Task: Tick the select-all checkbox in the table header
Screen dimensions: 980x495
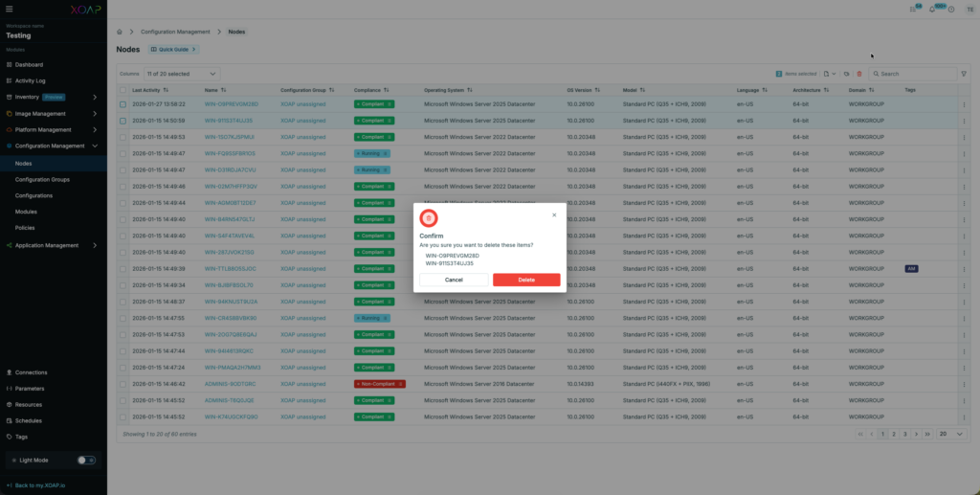Action: tap(122, 90)
